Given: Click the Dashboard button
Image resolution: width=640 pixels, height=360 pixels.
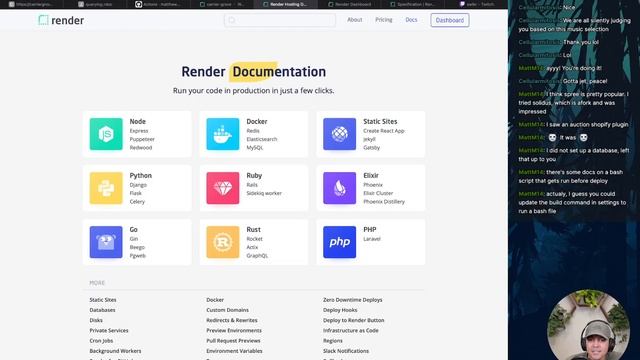Looking at the screenshot, I should coord(449,20).
